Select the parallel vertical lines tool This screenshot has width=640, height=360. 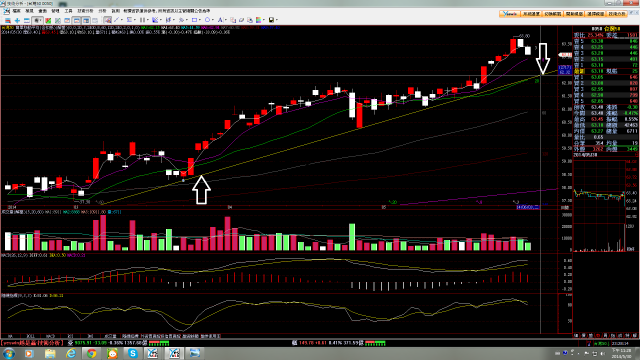coord(142,20)
